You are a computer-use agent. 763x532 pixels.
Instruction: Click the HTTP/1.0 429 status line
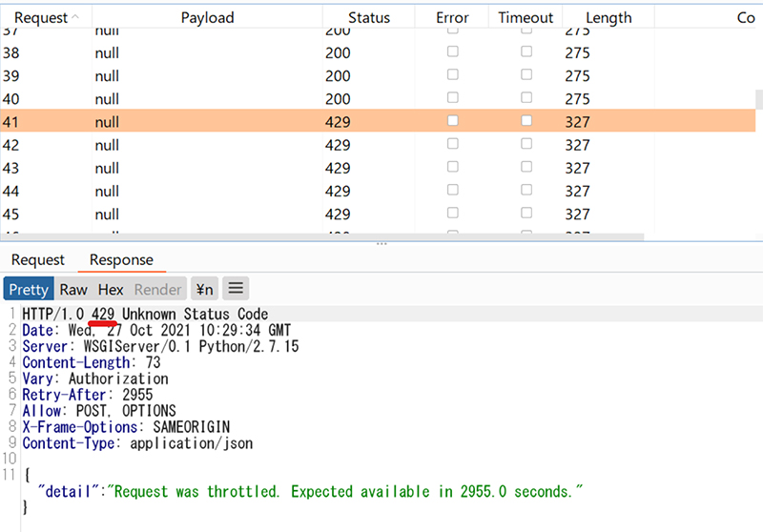pos(145,314)
